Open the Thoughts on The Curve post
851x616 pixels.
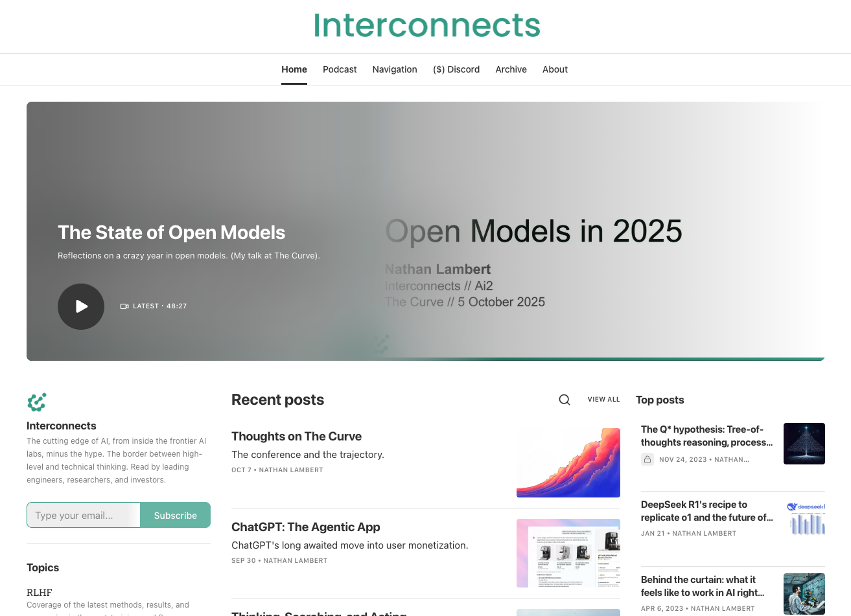click(296, 437)
